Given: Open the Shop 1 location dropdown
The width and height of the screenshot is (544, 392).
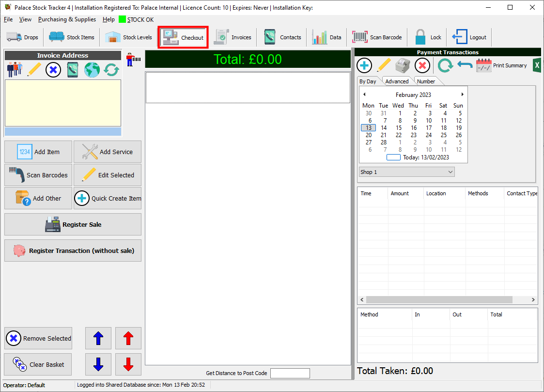Looking at the screenshot, I should [x=406, y=172].
